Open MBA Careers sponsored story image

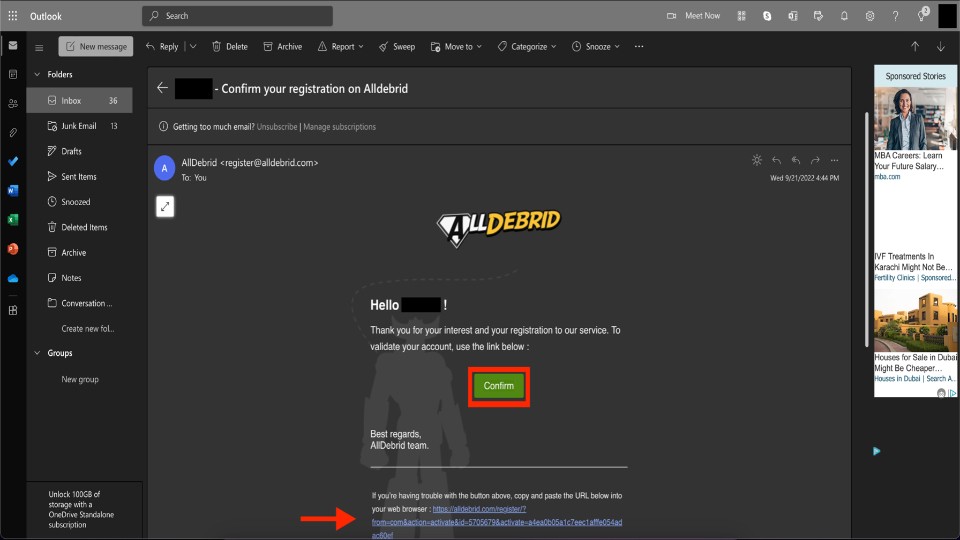click(915, 118)
